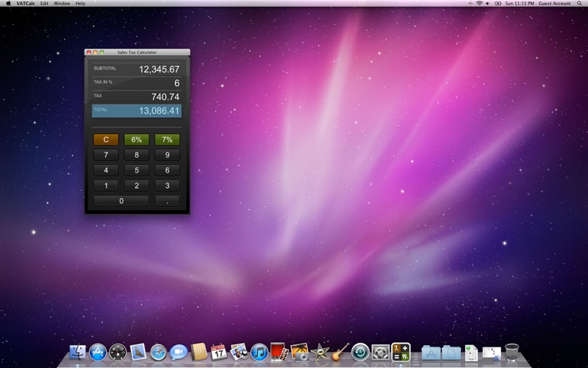
Task: Close the Sales Tax Calculator window
Action: [x=89, y=52]
